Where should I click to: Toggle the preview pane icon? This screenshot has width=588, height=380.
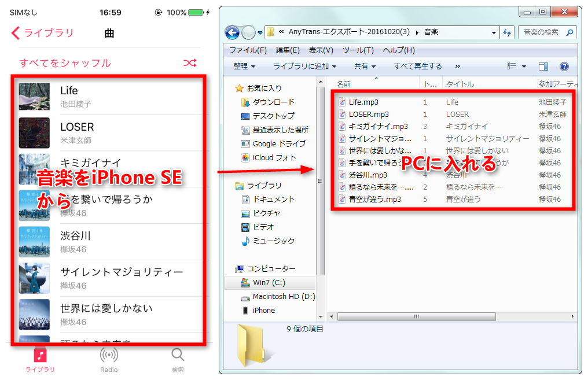543,67
